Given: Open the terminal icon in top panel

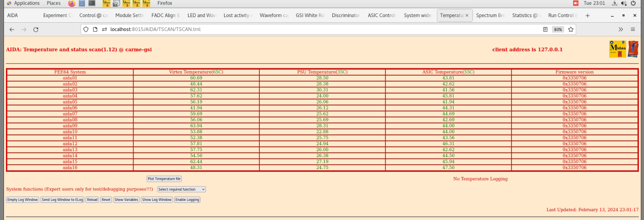Looking at the screenshot, I should coord(92,3).
